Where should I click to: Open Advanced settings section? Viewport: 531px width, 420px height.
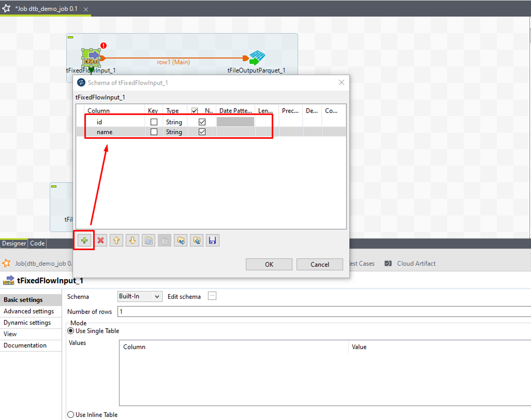pyautogui.click(x=31, y=311)
